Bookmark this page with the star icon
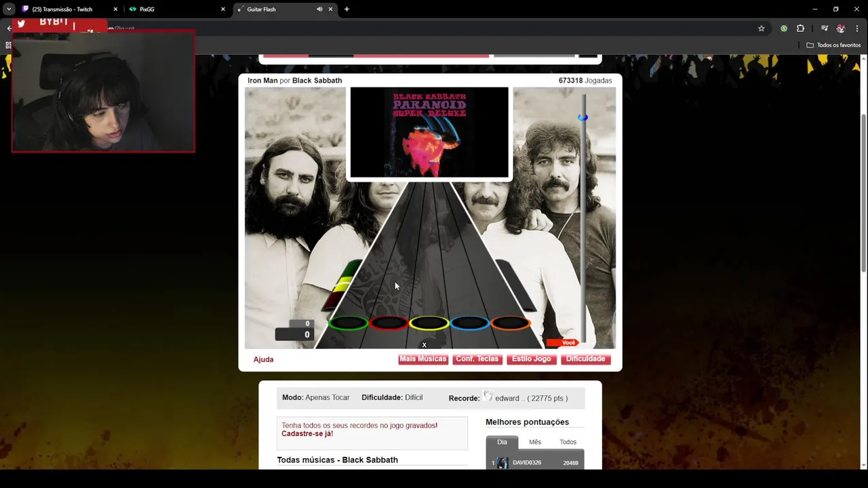 [761, 28]
